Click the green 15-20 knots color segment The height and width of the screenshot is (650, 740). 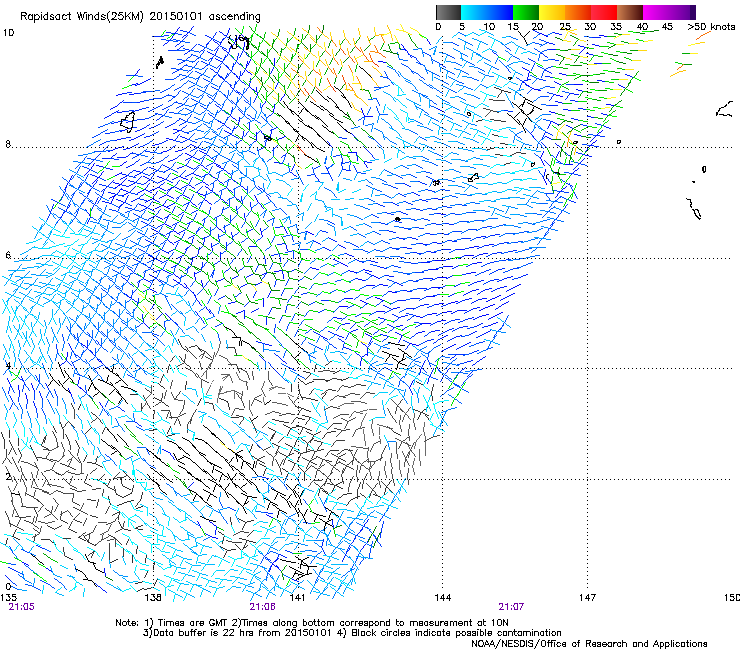coord(526,12)
